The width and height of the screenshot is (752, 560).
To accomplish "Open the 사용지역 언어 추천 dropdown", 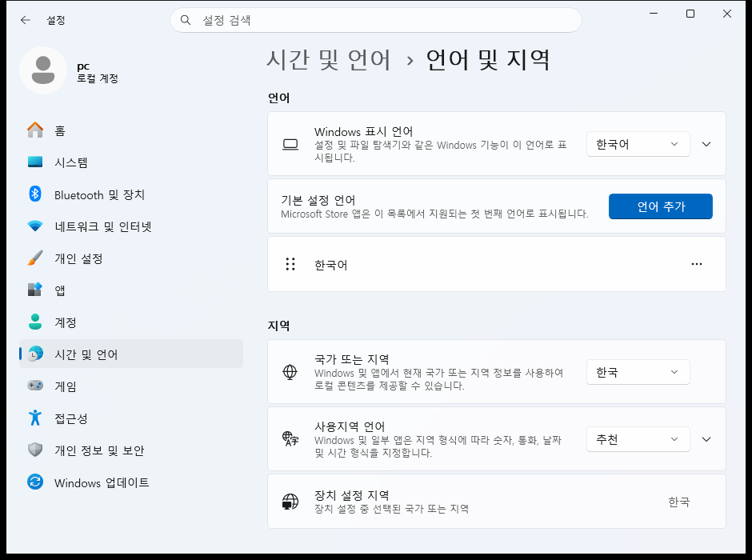I will (x=638, y=439).
